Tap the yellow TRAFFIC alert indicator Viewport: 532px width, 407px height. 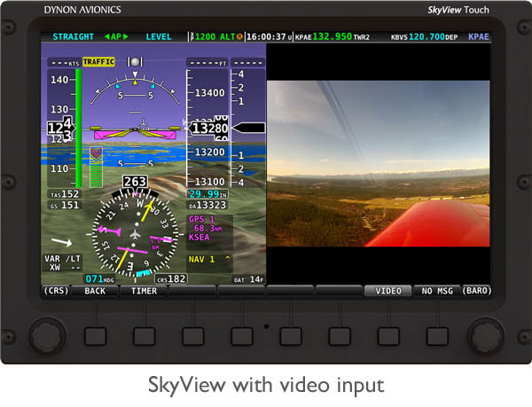pos(99,63)
